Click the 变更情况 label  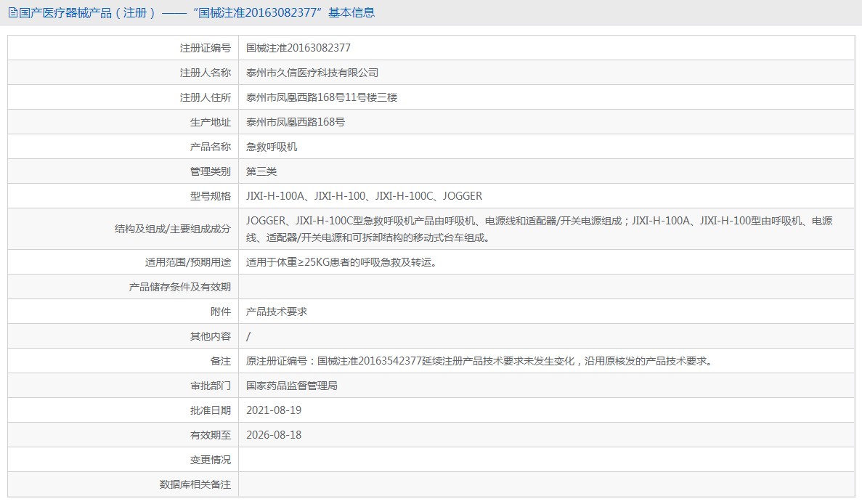tap(210, 460)
